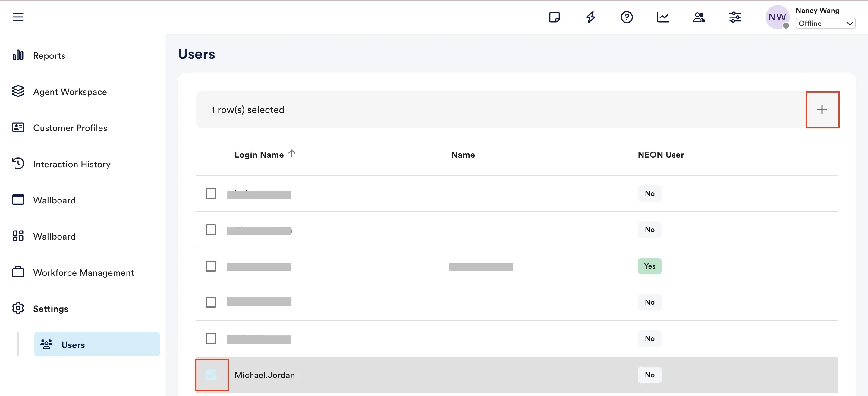Open the help question mark icon
The width and height of the screenshot is (868, 396).
pyautogui.click(x=626, y=17)
